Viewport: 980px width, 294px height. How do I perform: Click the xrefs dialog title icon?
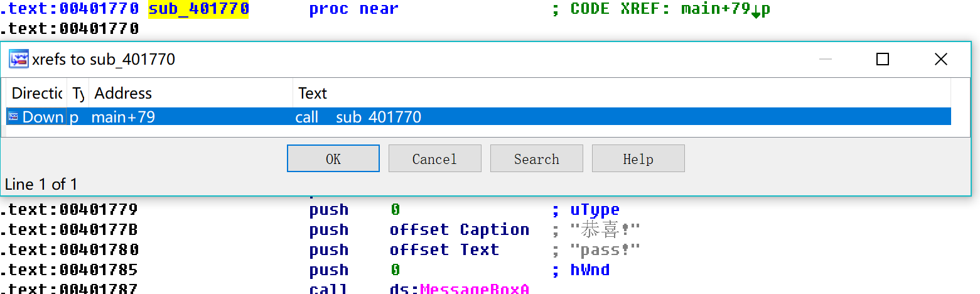pos(19,59)
